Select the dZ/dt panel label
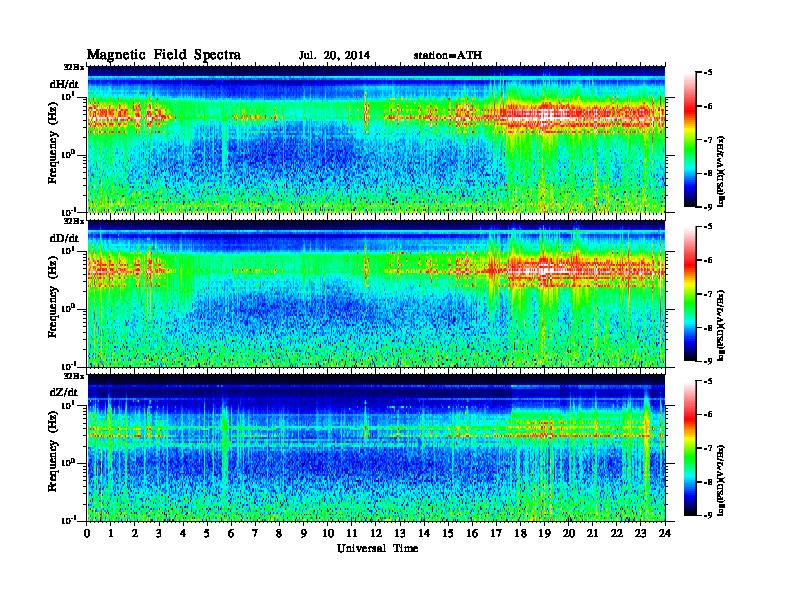Image resolution: width=792 pixels, height=612 pixels. pos(64,392)
